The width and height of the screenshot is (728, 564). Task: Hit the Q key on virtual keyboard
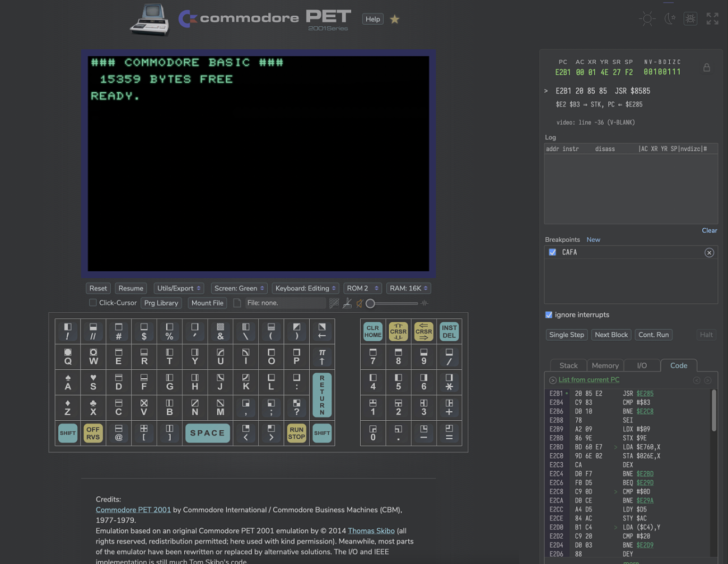click(68, 356)
